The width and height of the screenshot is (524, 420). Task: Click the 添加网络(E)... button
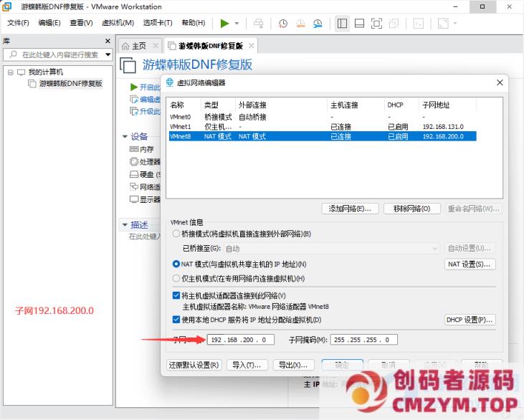click(350, 209)
